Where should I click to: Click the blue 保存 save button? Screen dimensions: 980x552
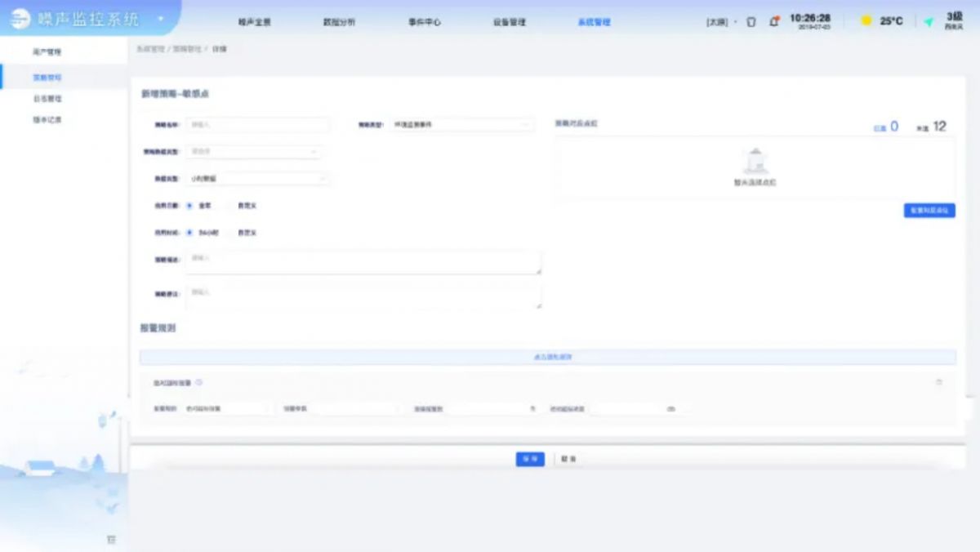pos(530,460)
